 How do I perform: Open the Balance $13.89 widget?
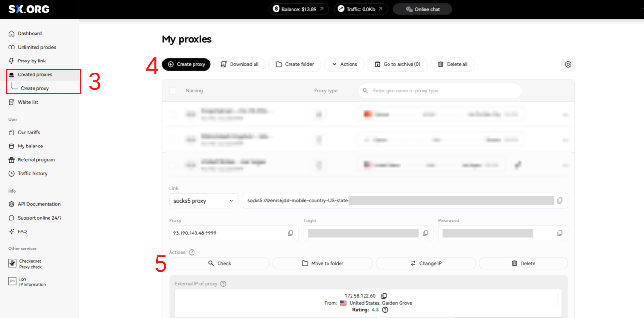298,9
